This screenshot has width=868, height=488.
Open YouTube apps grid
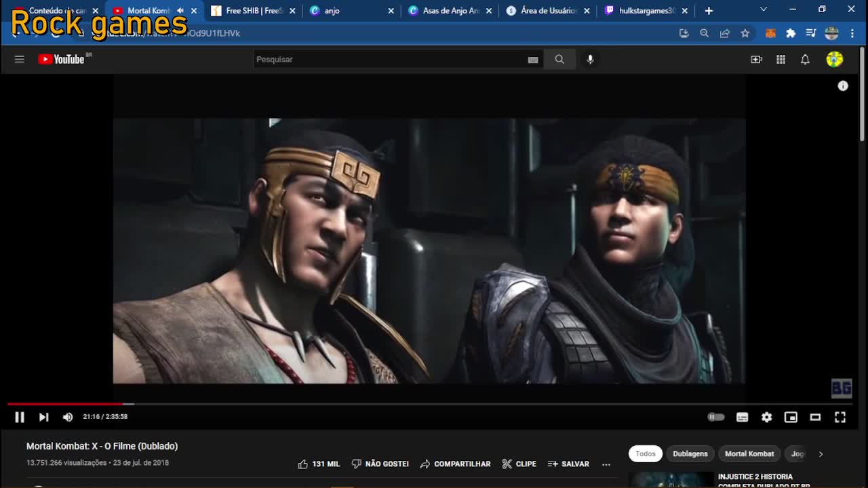point(781,60)
